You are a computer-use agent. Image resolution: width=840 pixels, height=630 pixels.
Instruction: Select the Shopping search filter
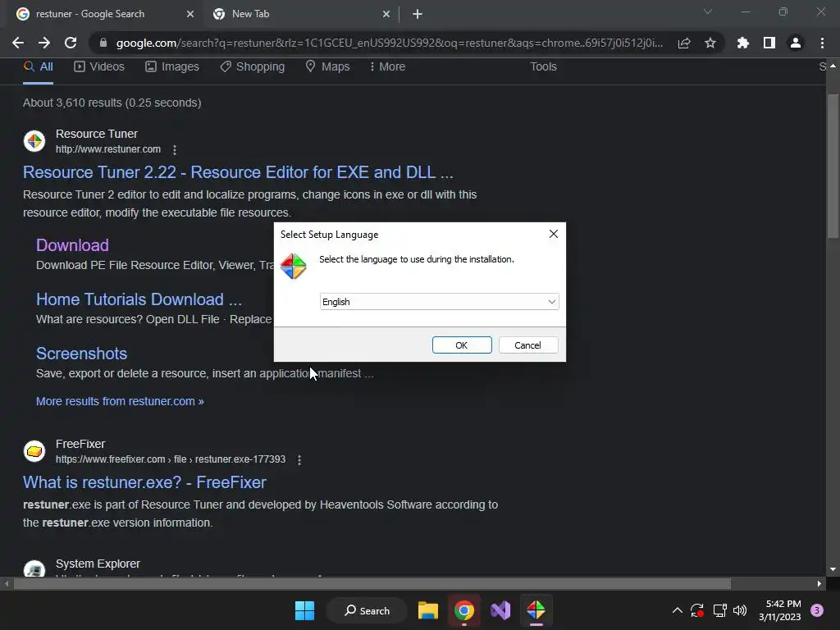tap(253, 67)
